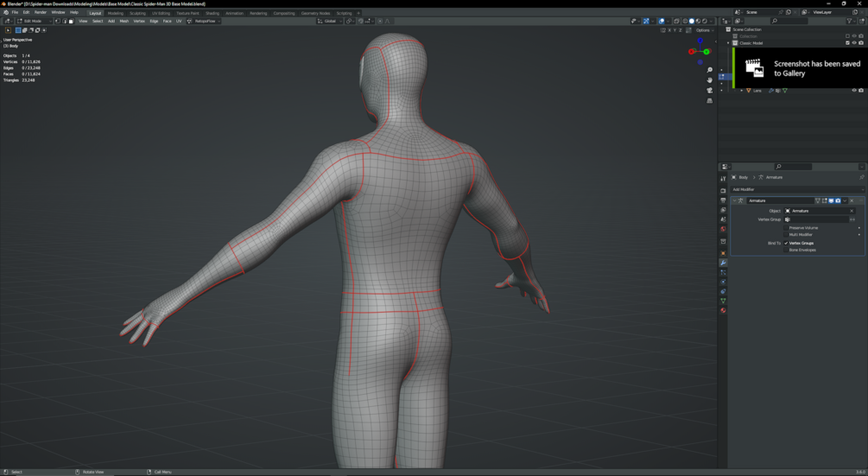
Task: Open the Output properties tab icon
Action: 723,200
